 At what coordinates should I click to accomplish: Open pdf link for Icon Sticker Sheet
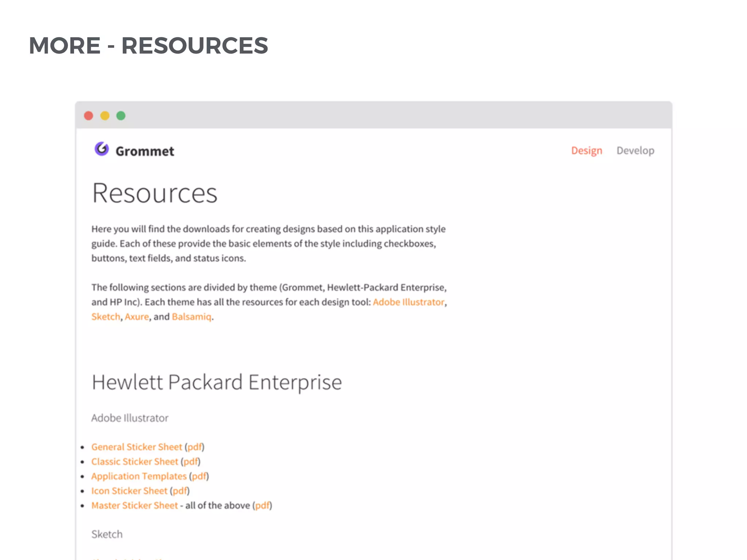coord(180,491)
